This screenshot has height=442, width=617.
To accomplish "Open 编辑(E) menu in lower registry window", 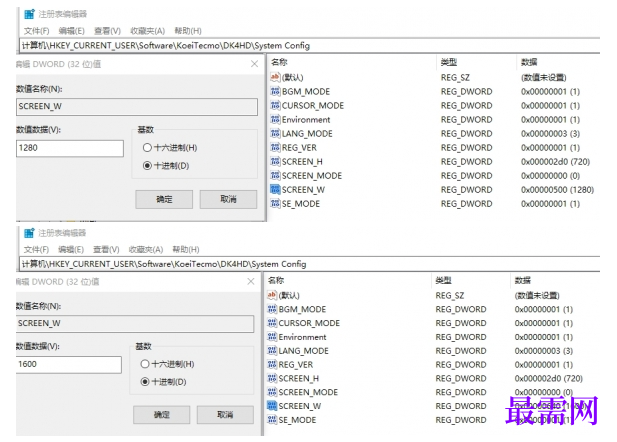I will click(x=71, y=250).
